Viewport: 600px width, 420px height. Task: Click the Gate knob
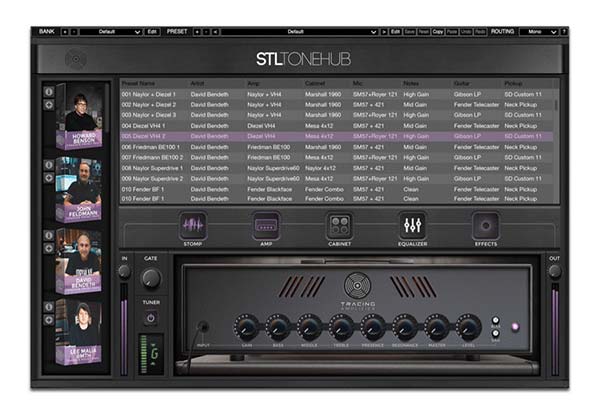(151, 278)
